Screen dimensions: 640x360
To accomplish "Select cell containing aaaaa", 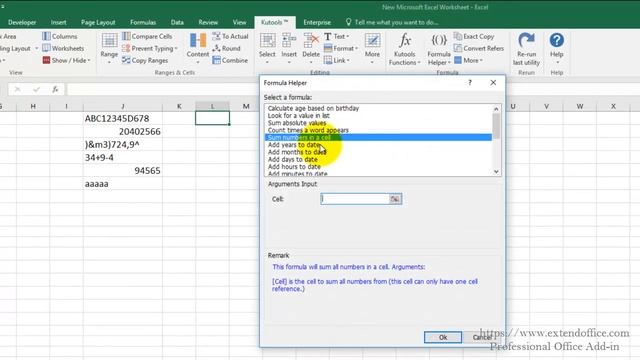I will coord(122,184).
